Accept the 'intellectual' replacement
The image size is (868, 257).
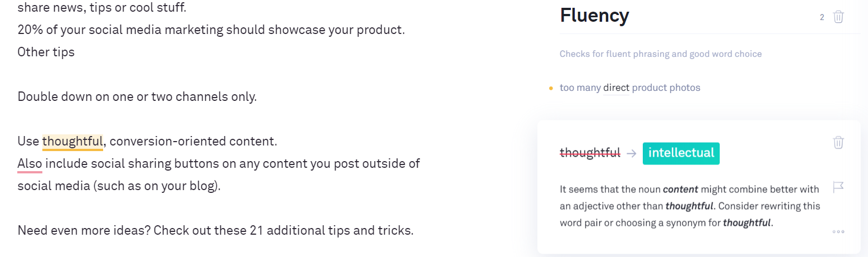(681, 153)
